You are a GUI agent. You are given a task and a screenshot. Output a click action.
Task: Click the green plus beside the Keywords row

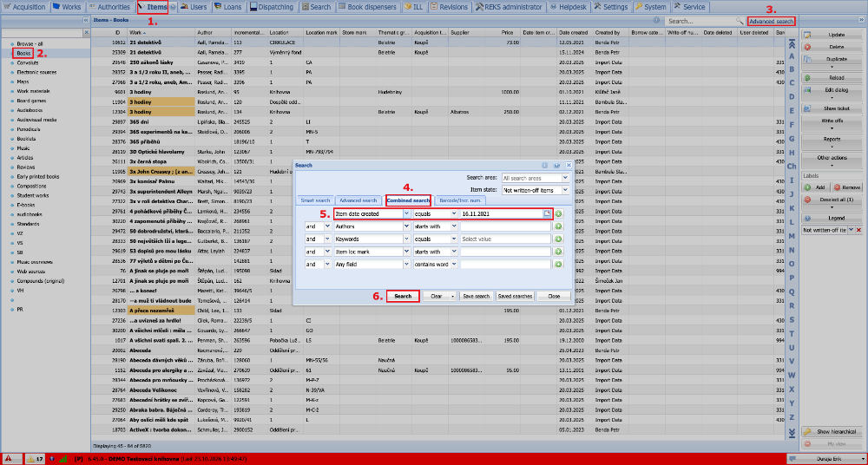tap(558, 239)
